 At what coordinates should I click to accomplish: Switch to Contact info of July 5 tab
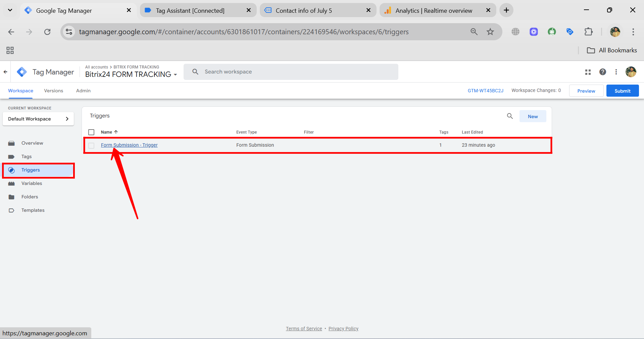click(318, 10)
